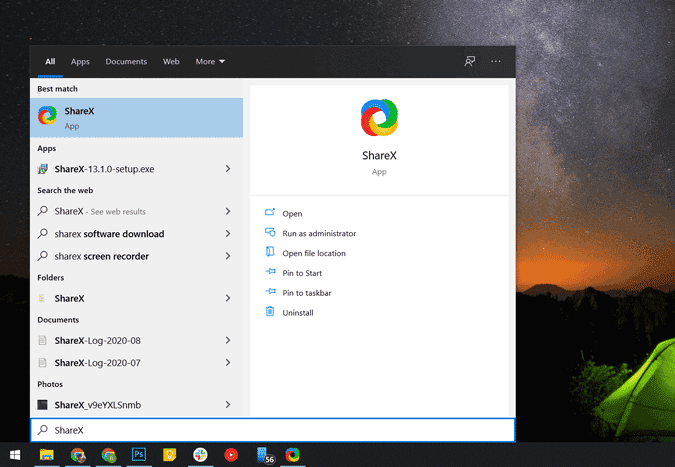This screenshot has width=675, height=467.
Task: Select the 'sharex screen recorder' suggestion text
Action: (x=102, y=256)
